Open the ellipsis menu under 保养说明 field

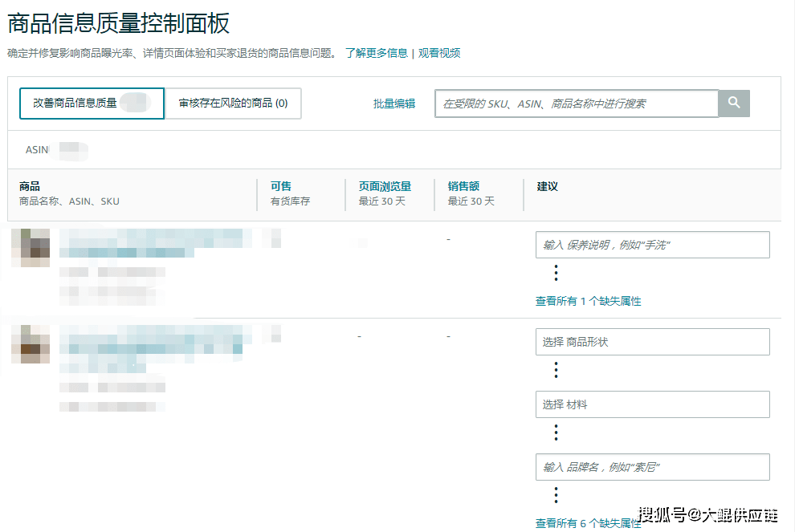tap(556, 273)
